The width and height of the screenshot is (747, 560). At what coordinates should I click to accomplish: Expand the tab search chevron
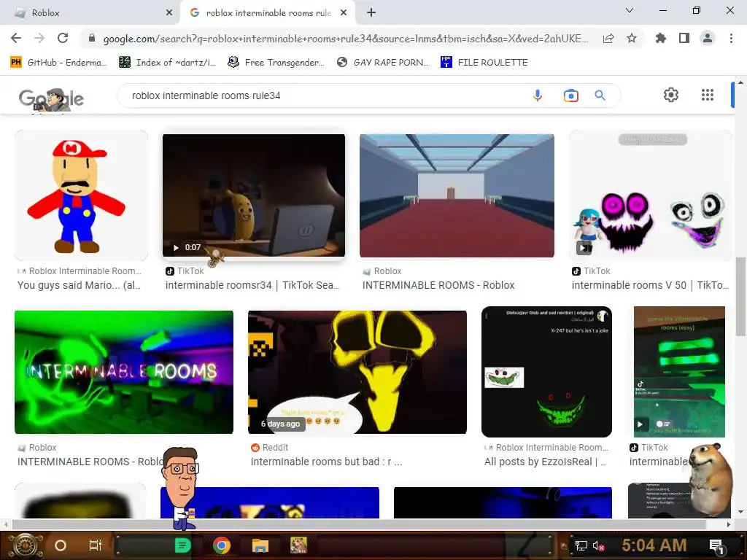(630, 10)
